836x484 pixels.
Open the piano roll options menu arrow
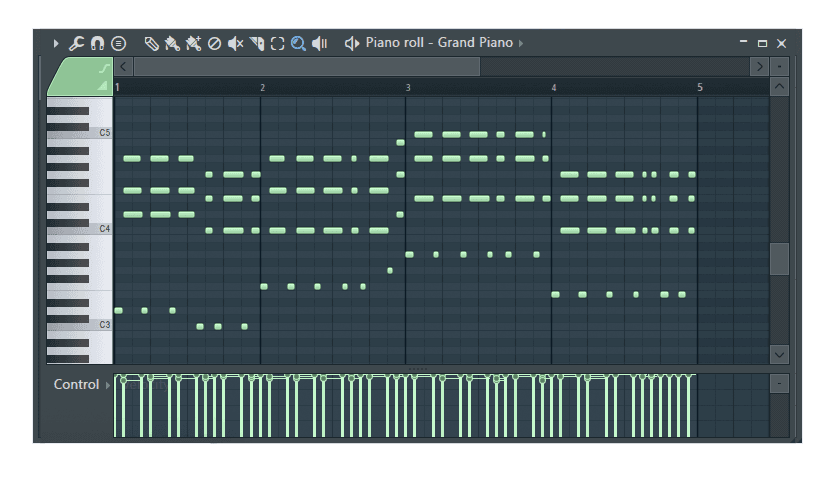(x=56, y=43)
